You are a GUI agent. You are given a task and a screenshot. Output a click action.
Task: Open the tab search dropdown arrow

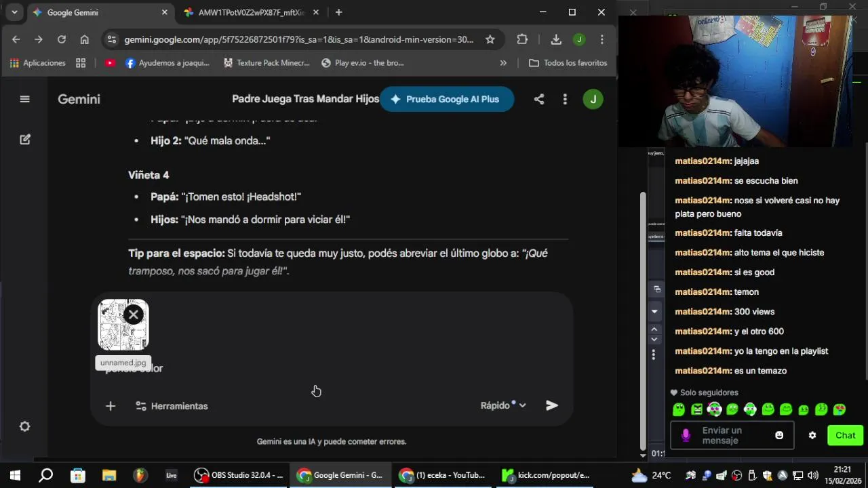click(14, 12)
